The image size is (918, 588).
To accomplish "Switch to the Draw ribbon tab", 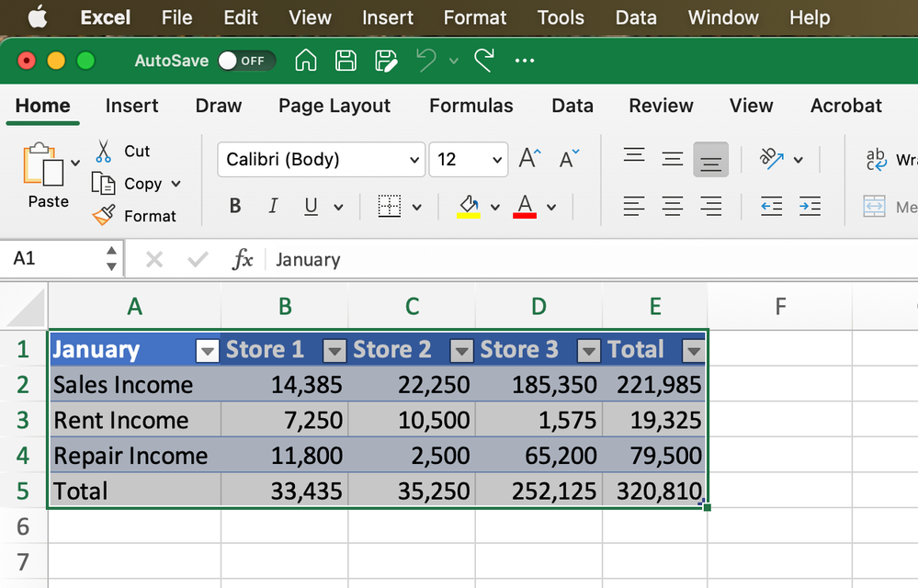I will coord(219,106).
